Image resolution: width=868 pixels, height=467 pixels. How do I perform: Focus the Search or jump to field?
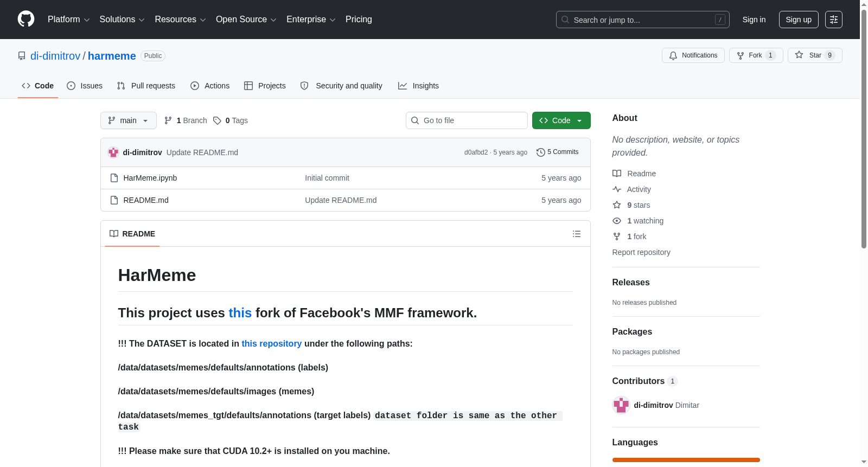click(x=643, y=20)
